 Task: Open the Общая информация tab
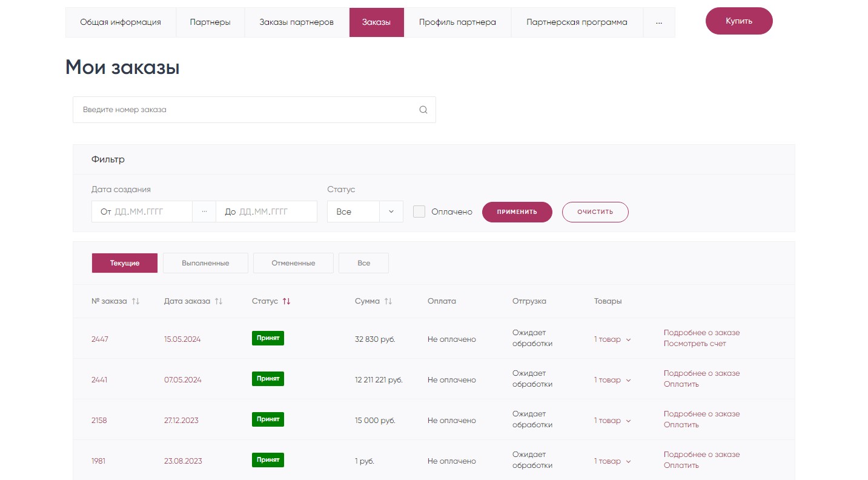(121, 22)
